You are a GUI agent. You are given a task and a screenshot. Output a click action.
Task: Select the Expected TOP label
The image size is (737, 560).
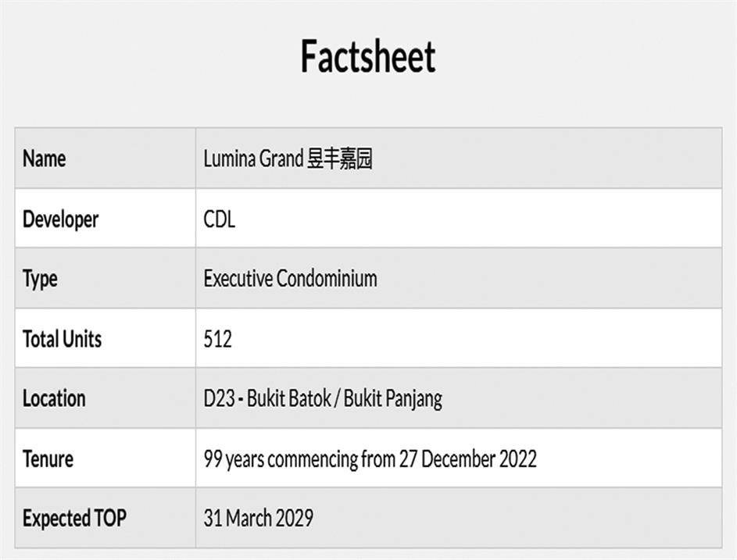74,518
